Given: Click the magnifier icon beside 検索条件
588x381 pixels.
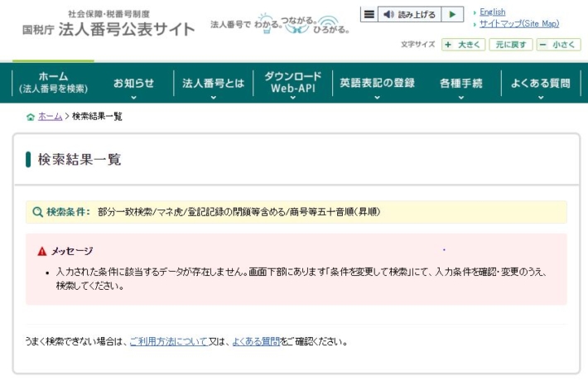Looking at the screenshot, I should 37,212.
